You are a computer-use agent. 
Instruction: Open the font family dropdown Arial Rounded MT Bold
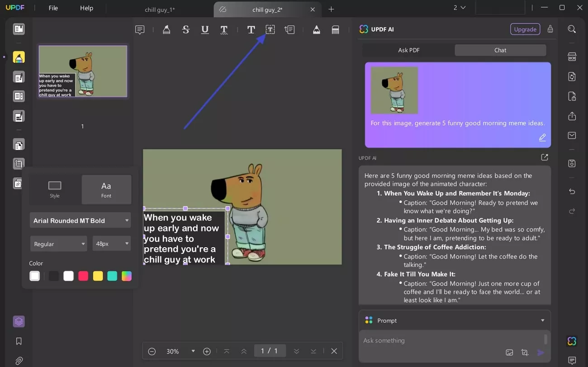pos(81,221)
